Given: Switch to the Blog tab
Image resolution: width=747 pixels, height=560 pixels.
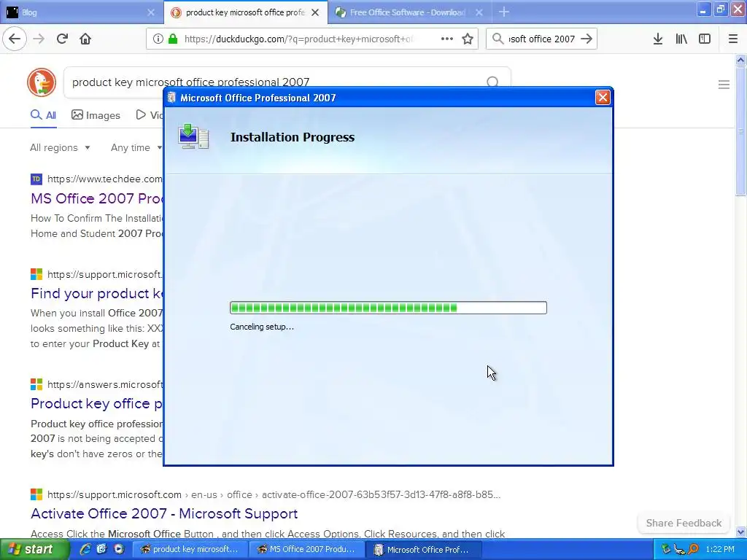Looking at the screenshot, I should (82, 12).
